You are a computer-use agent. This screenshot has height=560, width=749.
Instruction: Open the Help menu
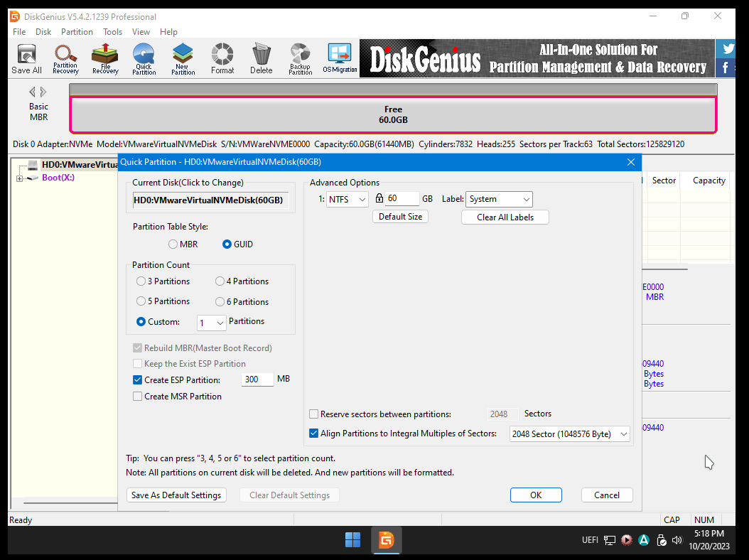(x=168, y=32)
